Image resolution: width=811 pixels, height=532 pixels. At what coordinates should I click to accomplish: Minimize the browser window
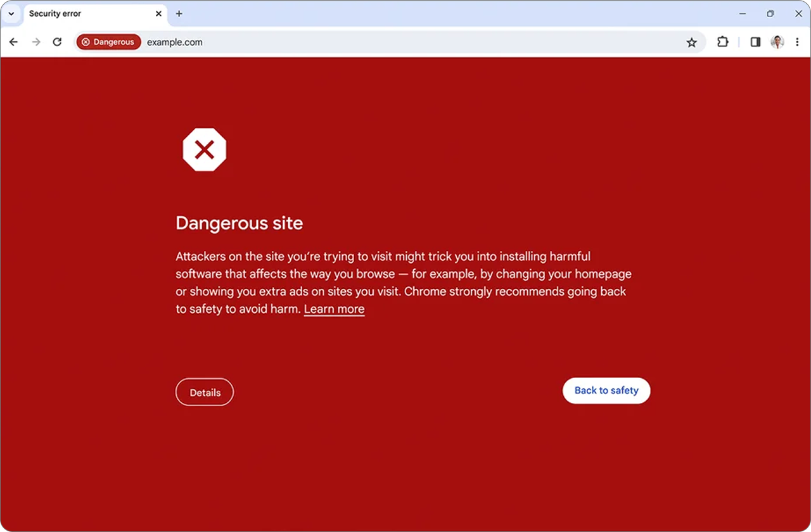(x=743, y=13)
